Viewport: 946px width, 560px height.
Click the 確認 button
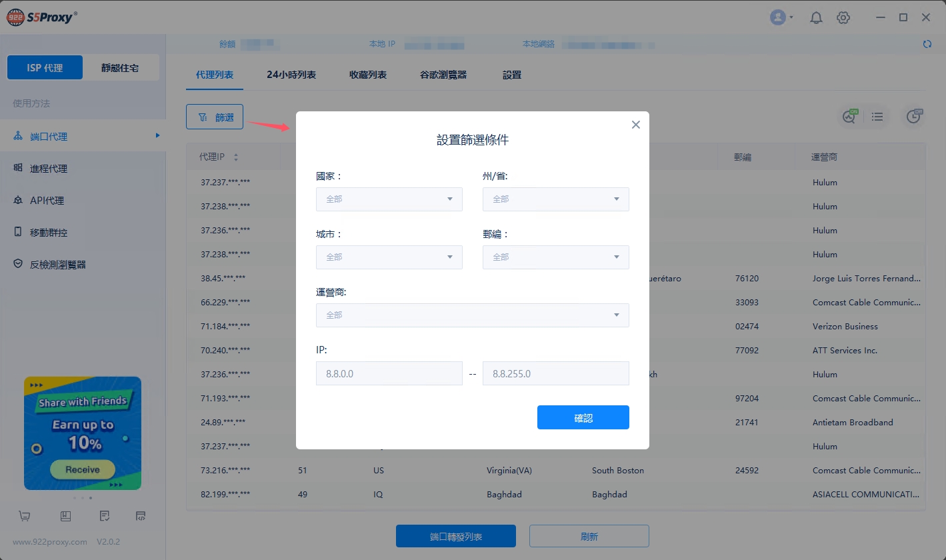point(583,417)
